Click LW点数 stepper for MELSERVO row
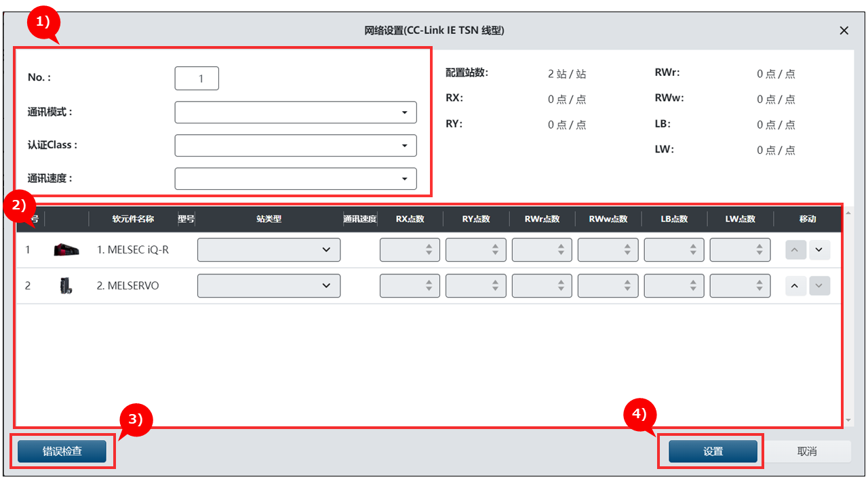868x488 pixels. tap(740, 286)
